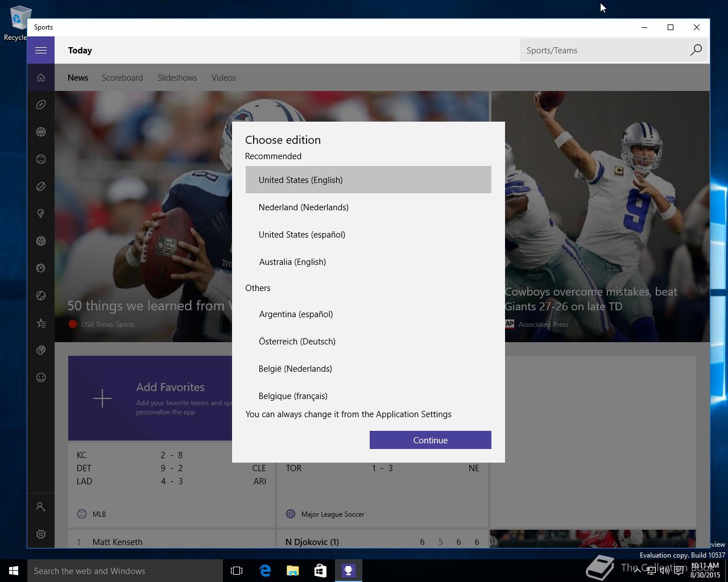Viewport: 728px width, 582px height.
Task: Click the search magnifier icon
Action: pyautogui.click(x=696, y=50)
